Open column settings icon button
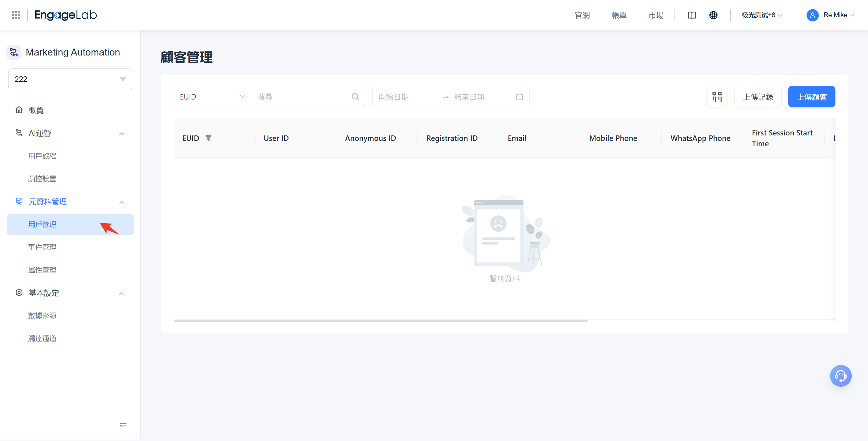This screenshot has height=441, width=868. 717,97
